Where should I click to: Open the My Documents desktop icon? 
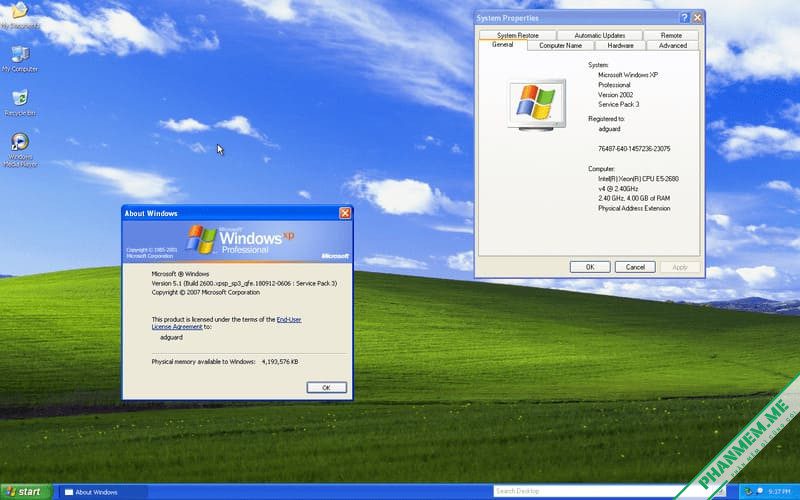[x=19, y=15]
